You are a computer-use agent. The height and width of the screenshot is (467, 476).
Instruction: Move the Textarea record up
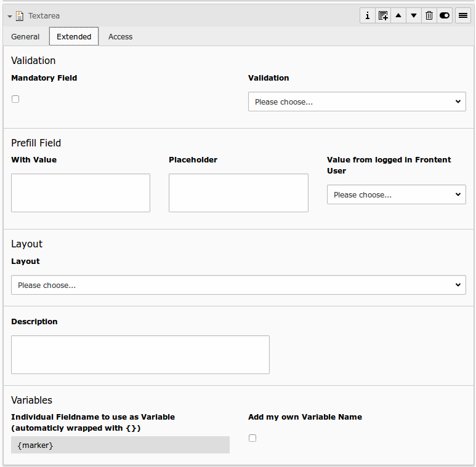(x=398, y=15)
